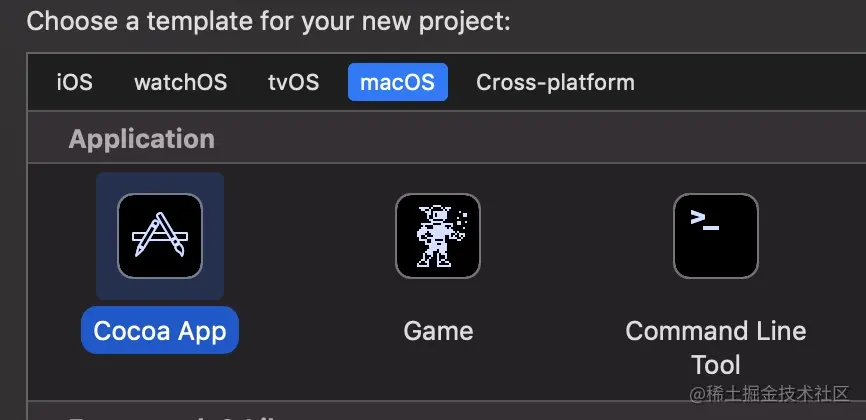Select the Cocoa App template icon
This screenshot has width=866, height=420.
click(160, 236)
